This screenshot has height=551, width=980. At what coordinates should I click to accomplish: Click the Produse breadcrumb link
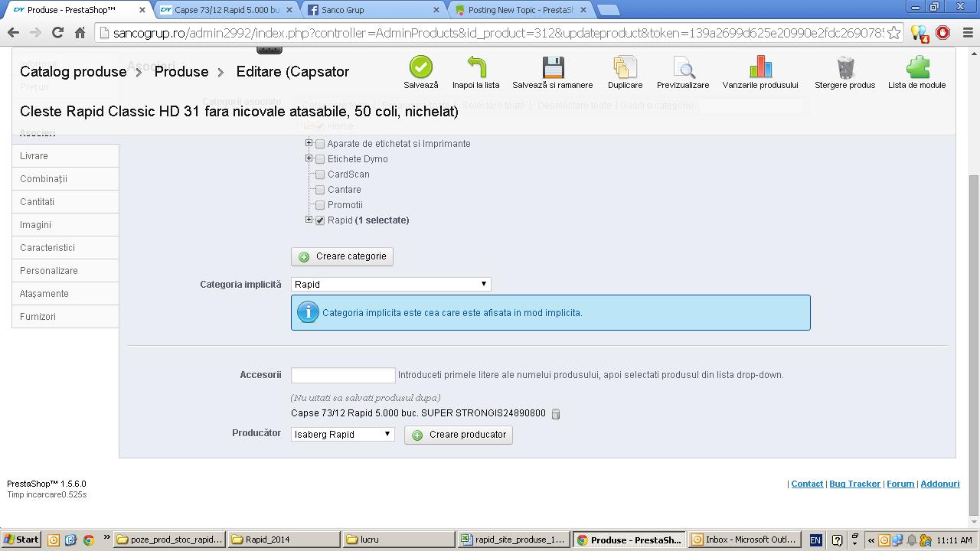pyautogui.click(x=181, y=72)
